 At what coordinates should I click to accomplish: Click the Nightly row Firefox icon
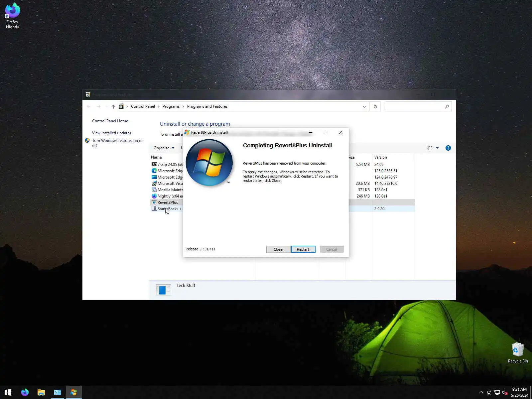tap(154, 196)
